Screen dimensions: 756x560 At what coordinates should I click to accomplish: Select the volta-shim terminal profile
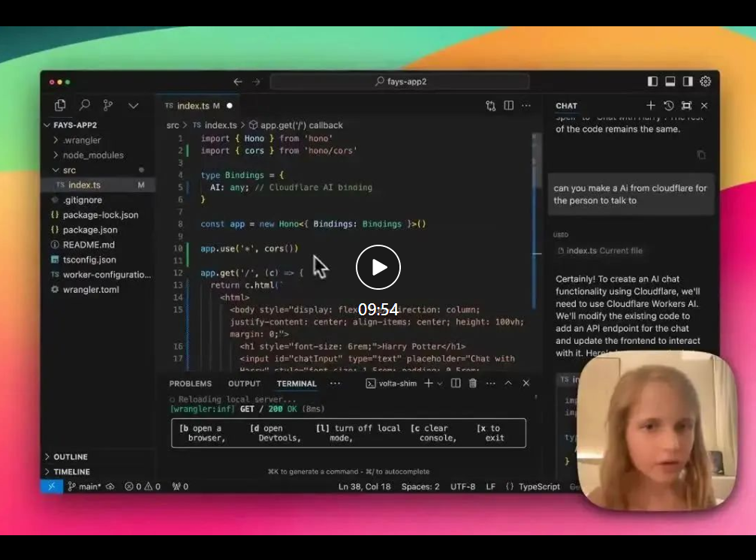391,384
